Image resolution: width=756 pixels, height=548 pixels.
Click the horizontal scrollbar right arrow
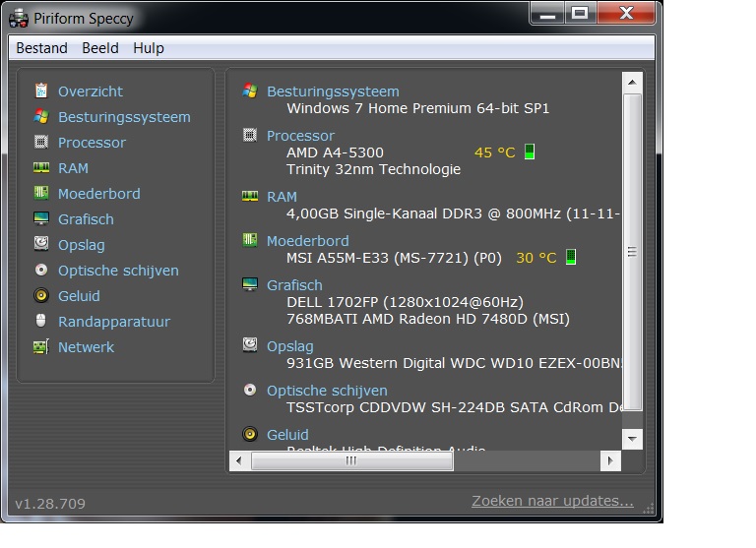pyautogui.click(x=610, y=460)
